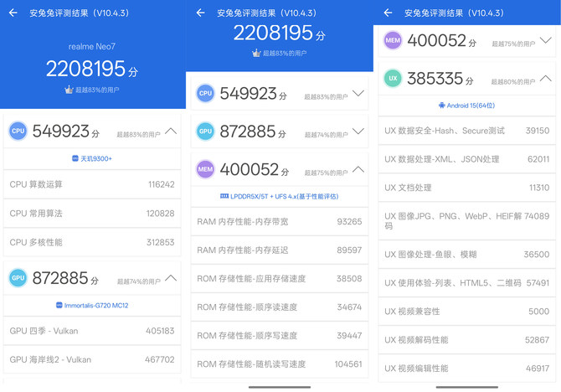Click the realme Neo7 device name

(92, 47)
